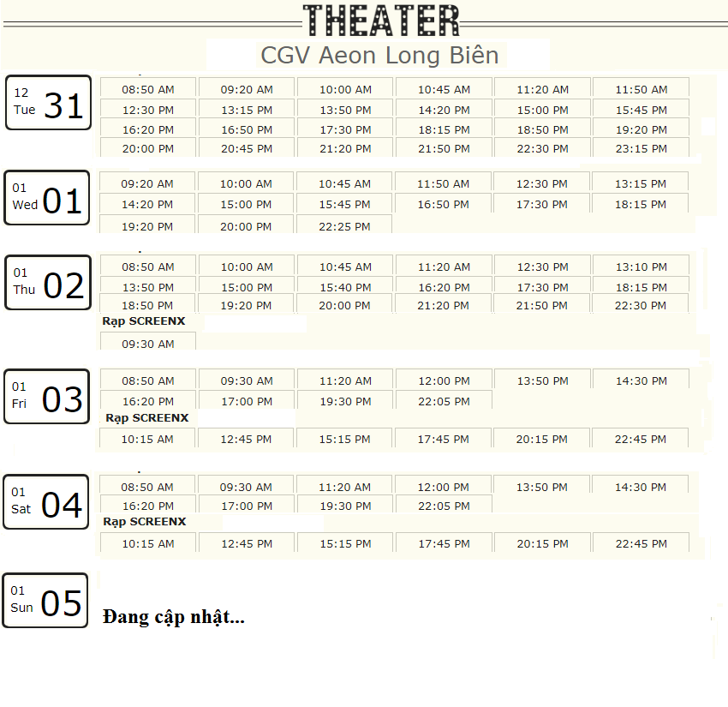
Task: Select 15:45 PM on Tuesday 31
Action: tap(641, 109)
